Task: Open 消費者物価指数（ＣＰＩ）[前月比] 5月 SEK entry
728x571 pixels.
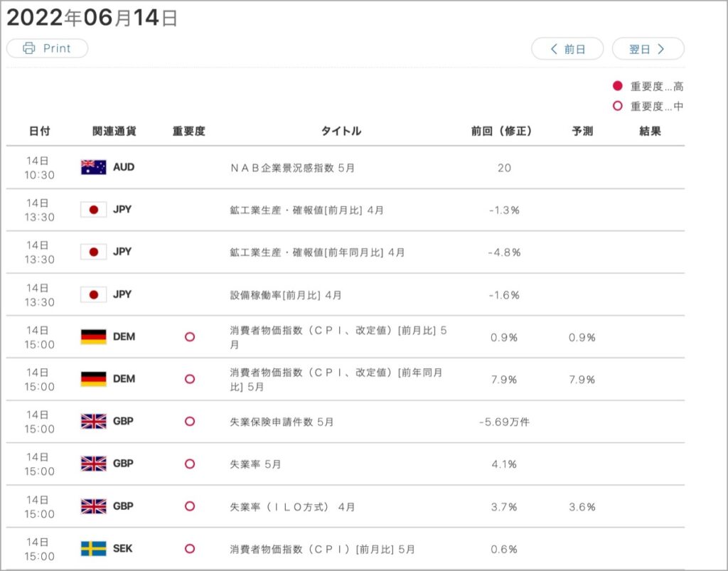Action: click(x=322, y=549)
